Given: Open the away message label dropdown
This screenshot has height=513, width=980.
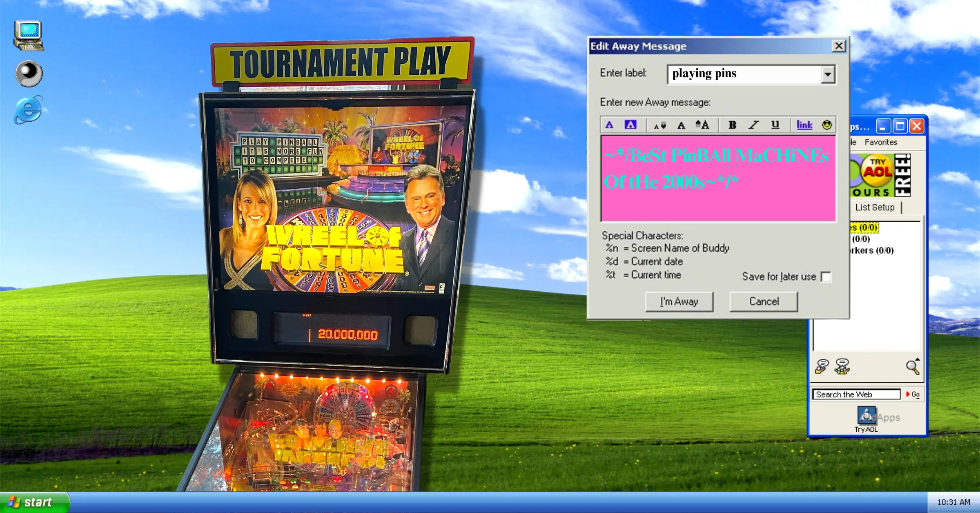Looking at the screenshot, I should 827,74.
